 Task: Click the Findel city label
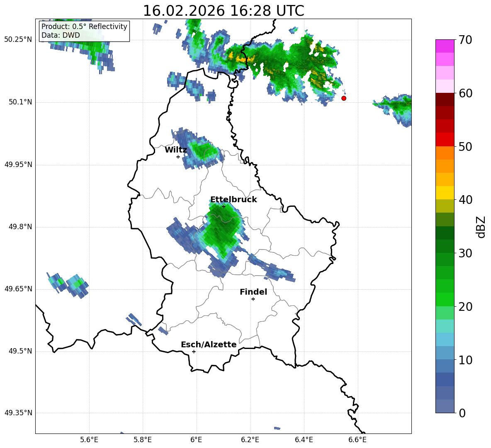point(253,292)
